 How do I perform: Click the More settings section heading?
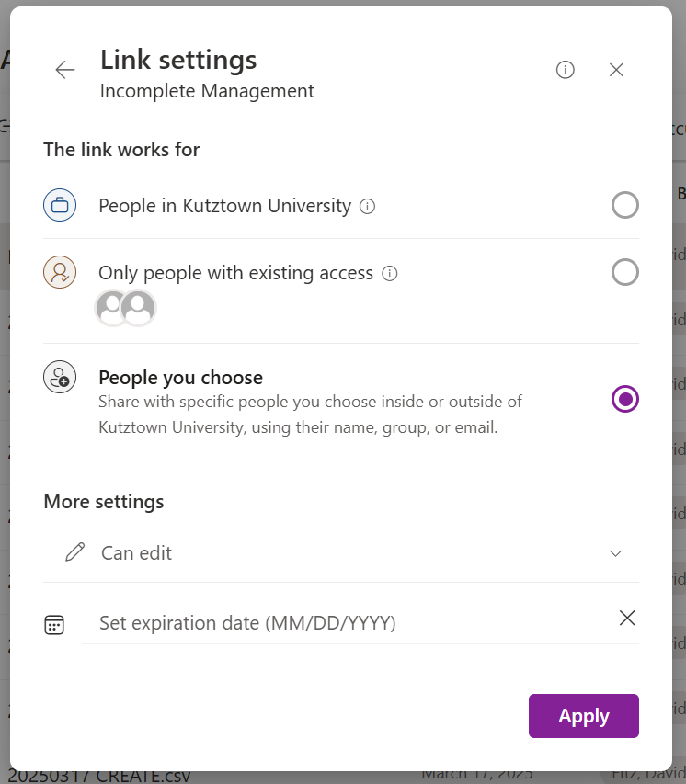point(103,501)
